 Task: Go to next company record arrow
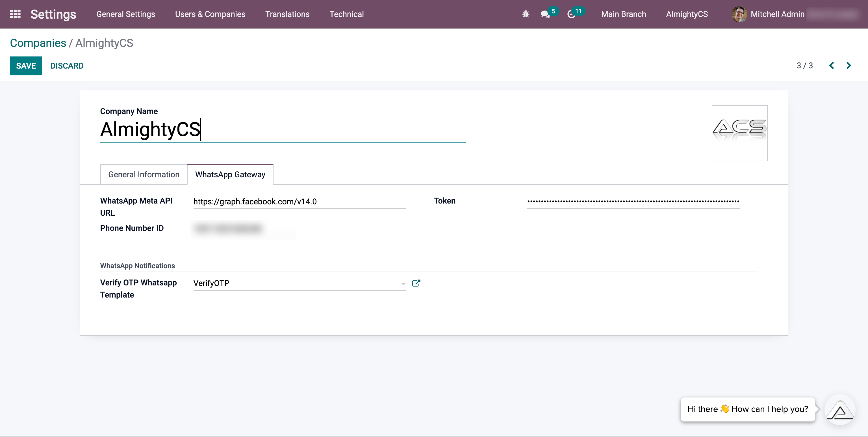[849, 66]
